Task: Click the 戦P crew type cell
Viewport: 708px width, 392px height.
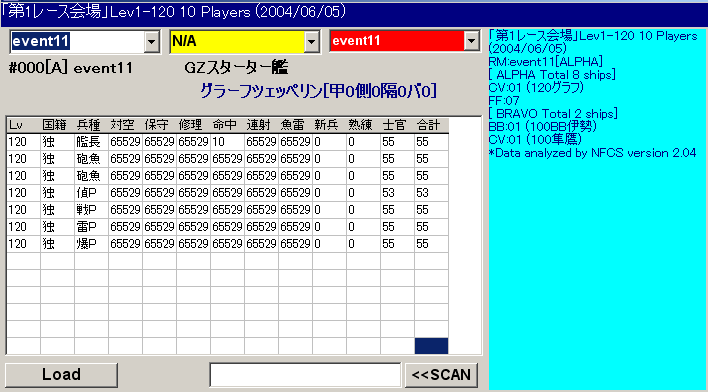Action: [x=91, y=210]
